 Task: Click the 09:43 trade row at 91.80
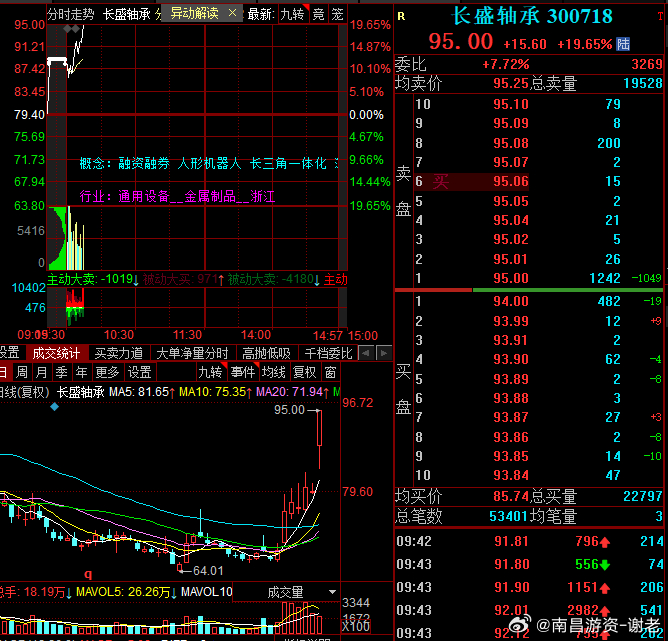[530, 564]
